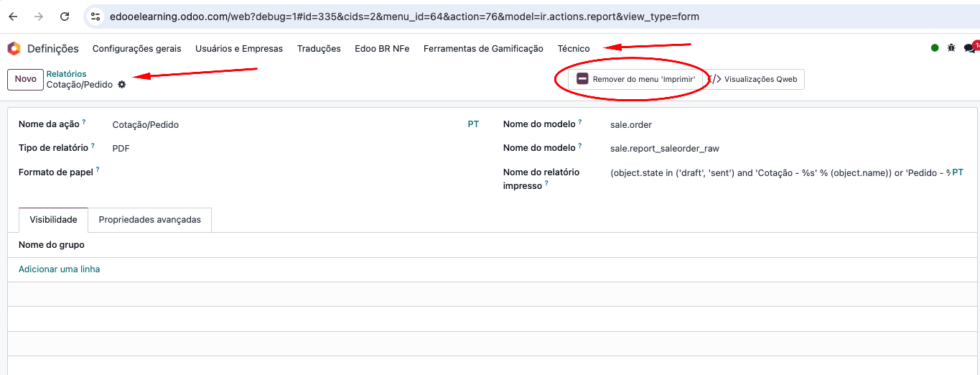Image resolution: width=980 pixels, height=375 pixels.
Task: Click the green online status indicator
Action: pyautogui.click(x=935, y=48)
